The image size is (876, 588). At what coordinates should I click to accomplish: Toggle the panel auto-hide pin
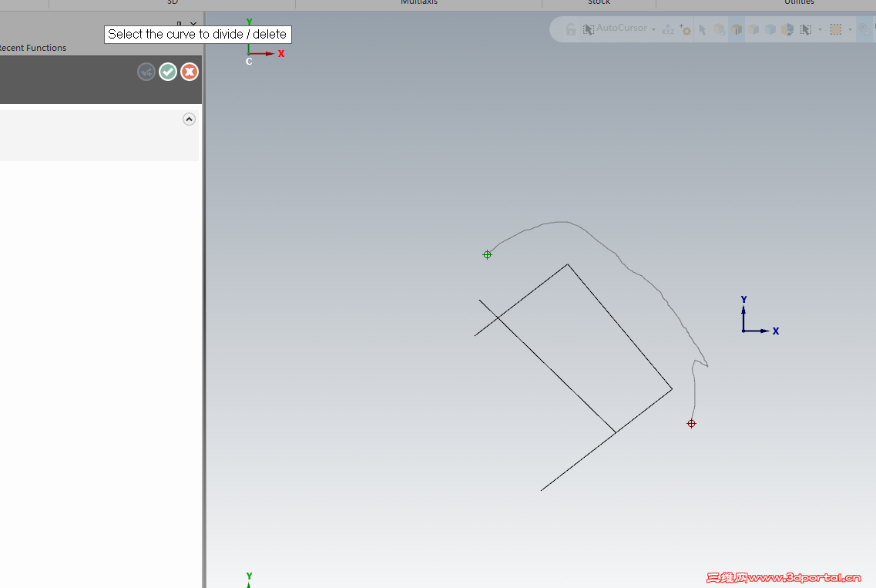click(179, 24)
